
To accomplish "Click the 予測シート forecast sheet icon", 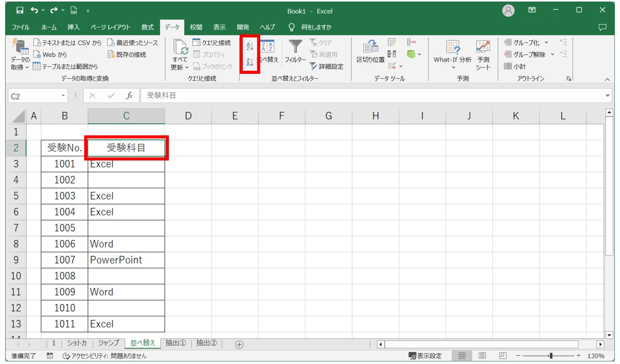I will coord(483,53).
